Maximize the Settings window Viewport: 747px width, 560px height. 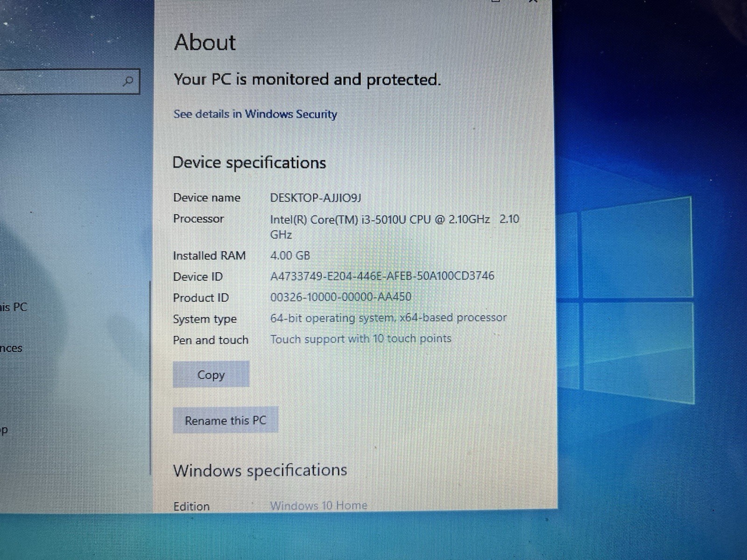(x=495, y=1)
